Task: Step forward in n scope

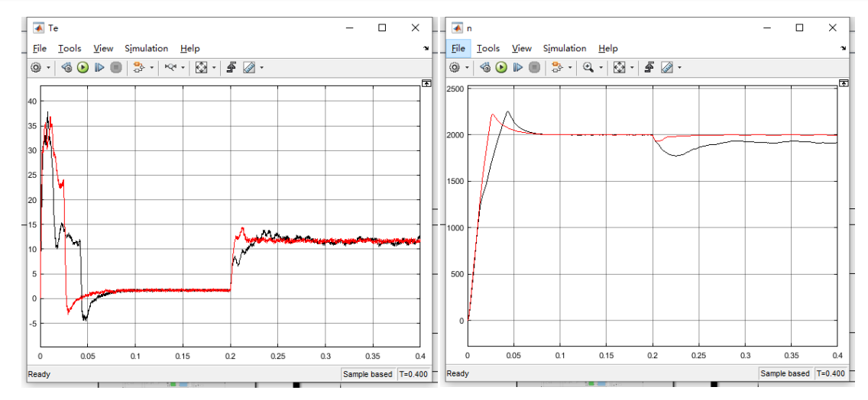Action: [x=518, y=67]
